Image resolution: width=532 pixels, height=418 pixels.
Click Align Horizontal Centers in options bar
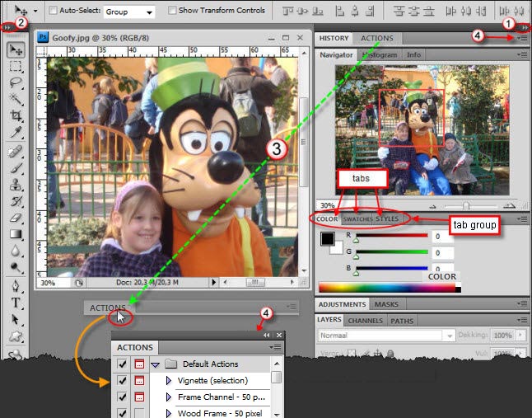(355, 12)
